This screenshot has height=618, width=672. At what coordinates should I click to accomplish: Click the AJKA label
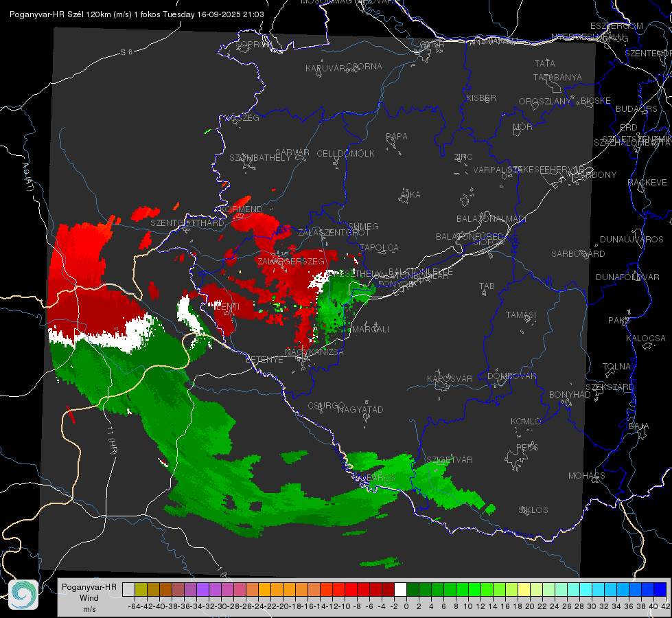pyautogui.click(x=410, y=195)
